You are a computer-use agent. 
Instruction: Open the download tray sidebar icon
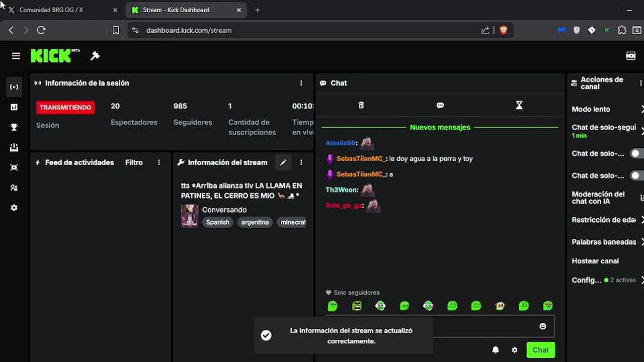(x=14, y=147)
